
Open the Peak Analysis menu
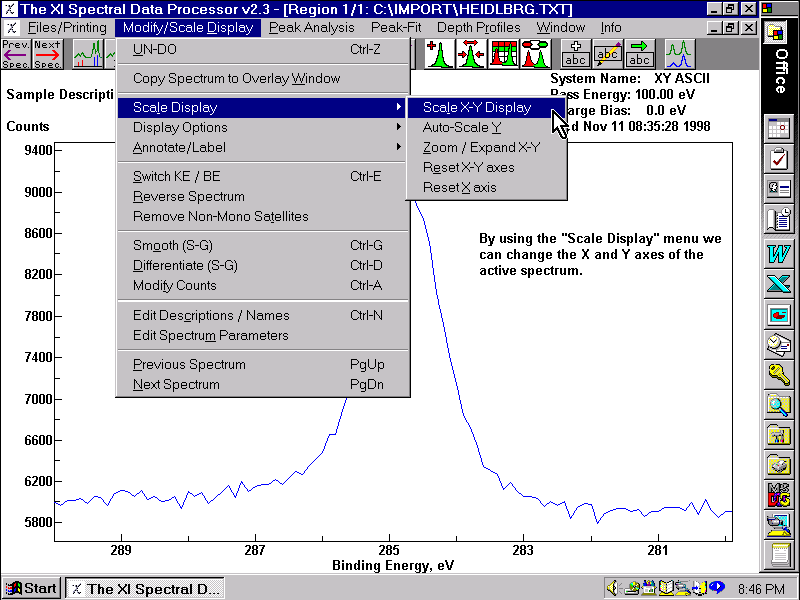point(312,27)
